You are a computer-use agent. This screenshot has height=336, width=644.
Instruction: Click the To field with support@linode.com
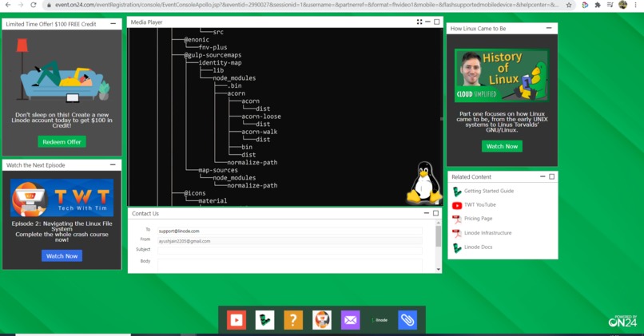(x=289, y=231)
